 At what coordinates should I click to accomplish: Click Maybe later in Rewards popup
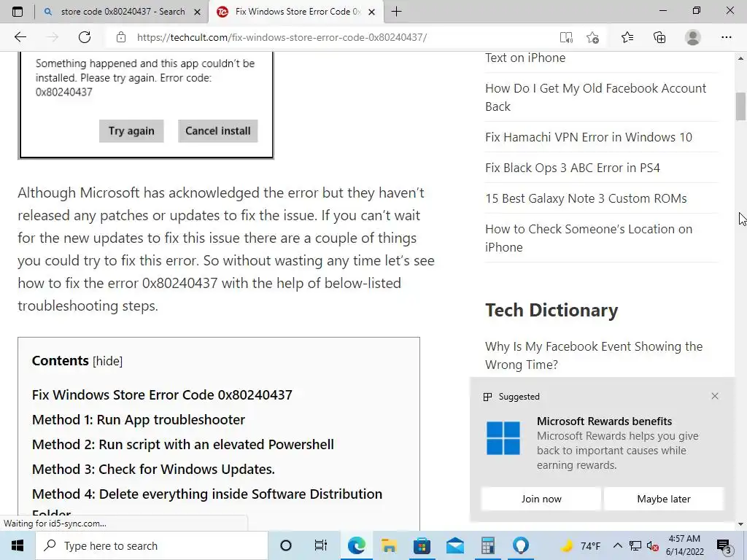tap(664, 499)
